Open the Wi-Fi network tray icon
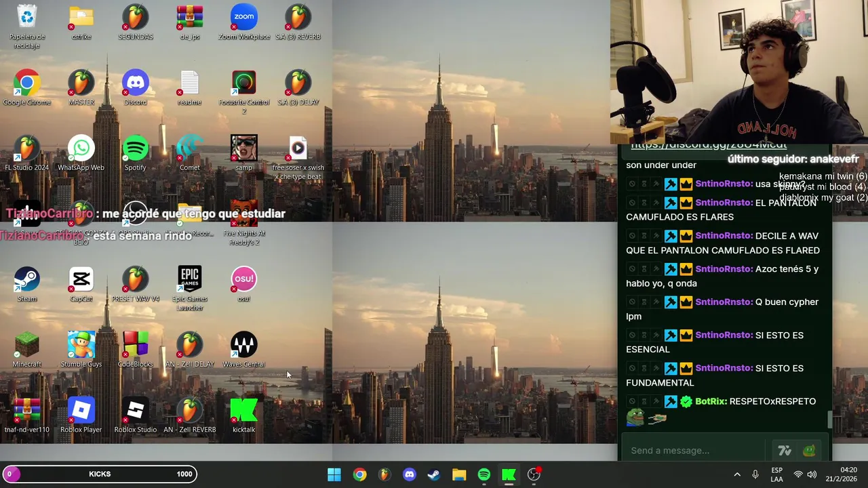This screenshot has height=488, width=868. pos(798,474)
